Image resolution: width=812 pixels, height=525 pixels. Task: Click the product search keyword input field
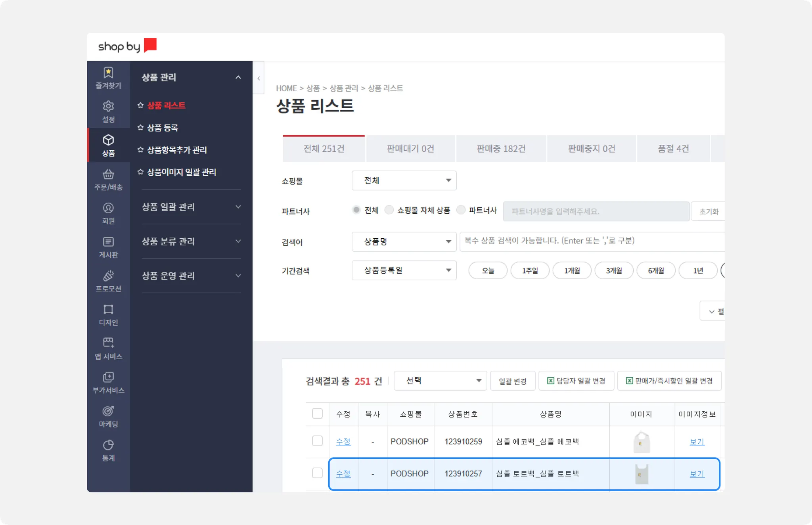pos(591,241)
